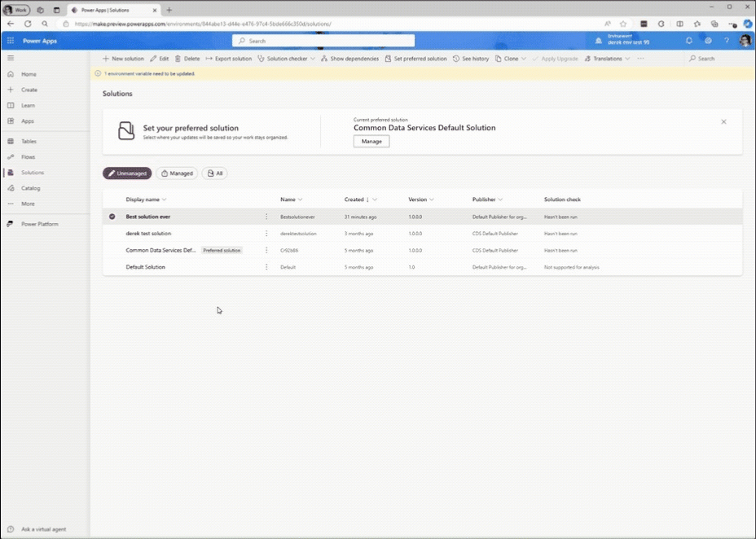This screenshot has height=539, width=756.
Task: Deselect the Best solution ever row checkmark
Action: click(112, 217)
